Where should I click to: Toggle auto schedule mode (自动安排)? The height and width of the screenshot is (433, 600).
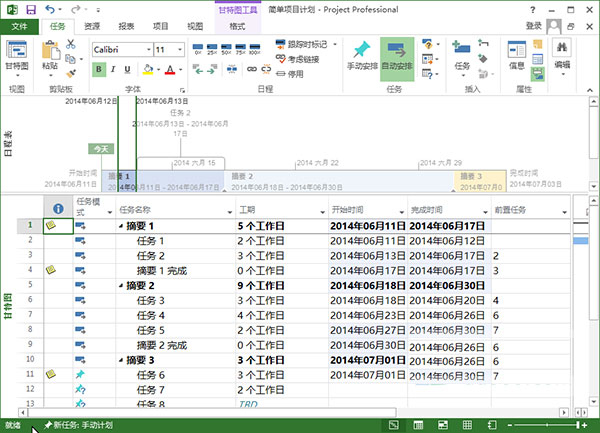coord(397,59)
